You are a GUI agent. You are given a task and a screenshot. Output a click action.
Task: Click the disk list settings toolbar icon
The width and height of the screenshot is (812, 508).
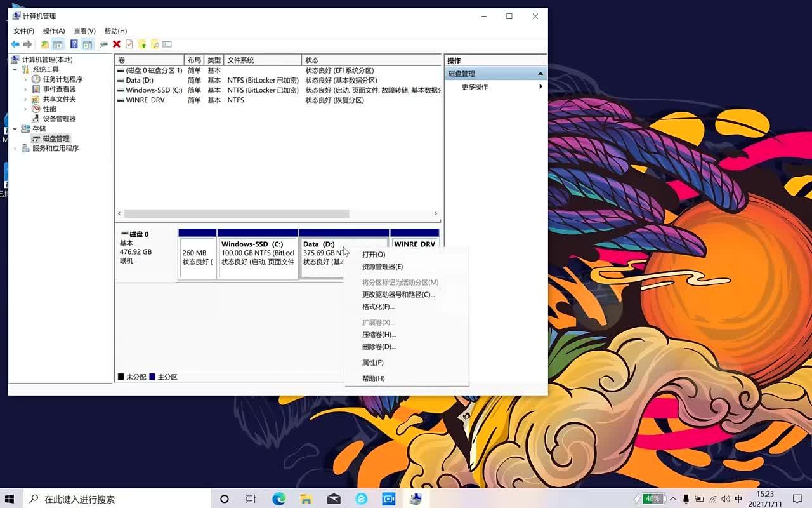[167, 44]
